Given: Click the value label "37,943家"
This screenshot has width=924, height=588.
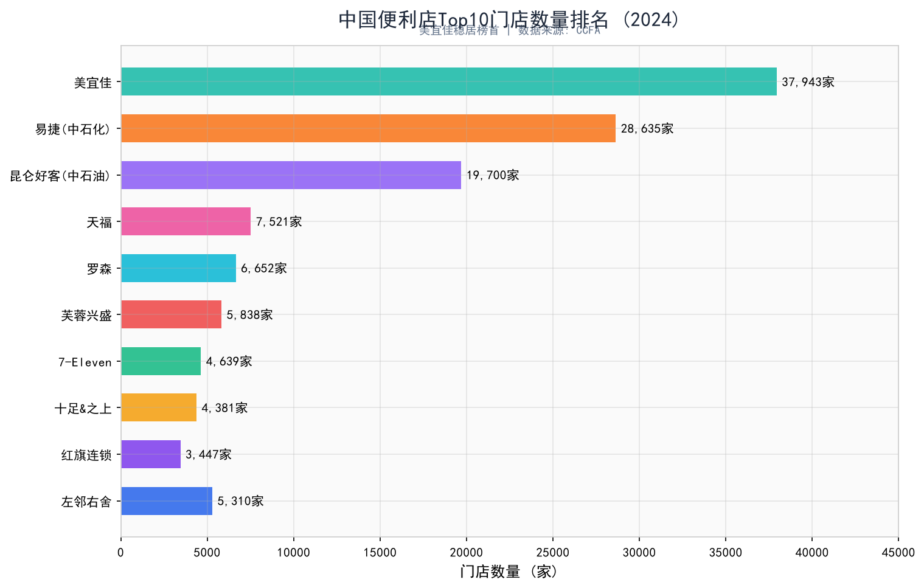Looking at the screenshot, I should 808,82.
